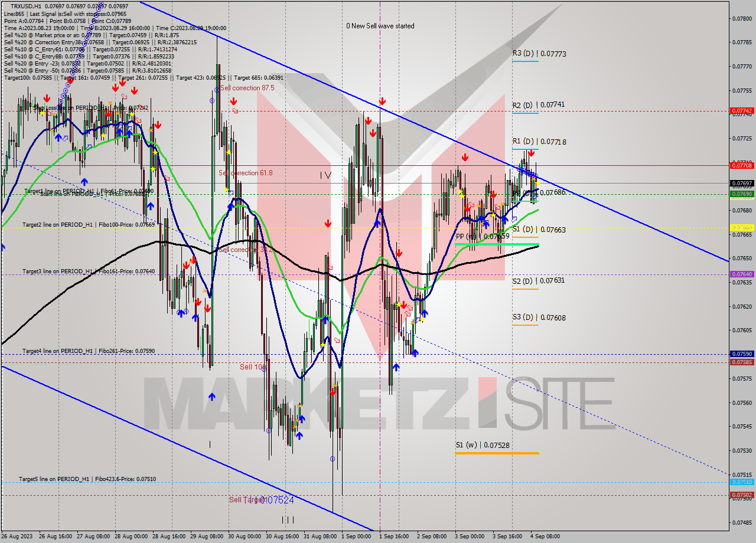Click the current price 0.07697 axis tag

coord(742,184)
